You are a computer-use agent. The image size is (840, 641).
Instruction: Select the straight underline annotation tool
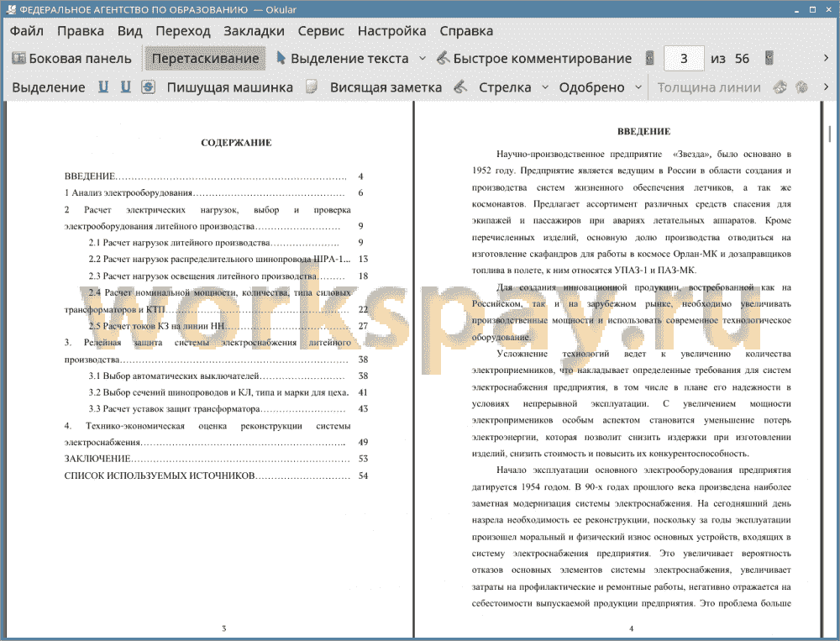[103, 87]
